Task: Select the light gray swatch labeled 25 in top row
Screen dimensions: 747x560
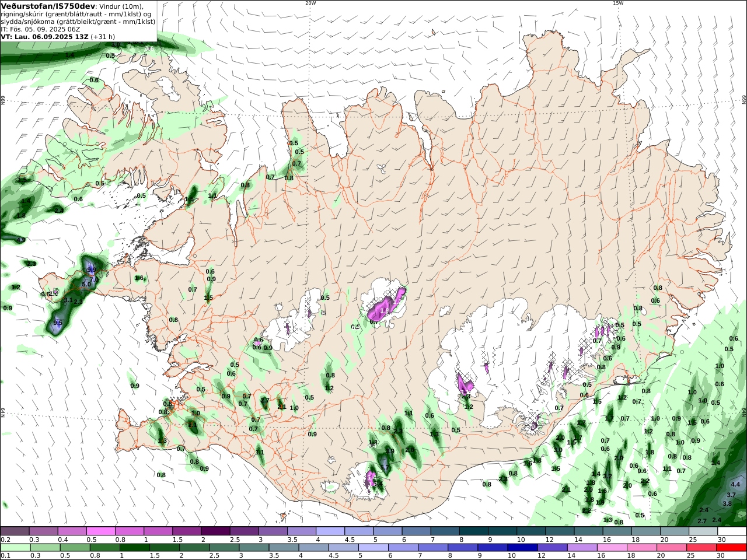Action: tap(703, 531)
